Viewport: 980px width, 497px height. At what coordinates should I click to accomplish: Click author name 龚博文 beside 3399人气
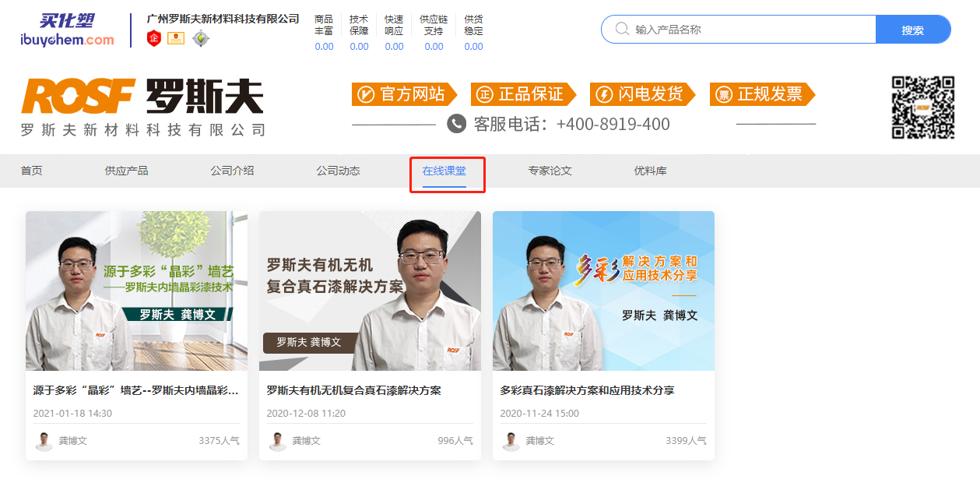click(x=540, y=441)
